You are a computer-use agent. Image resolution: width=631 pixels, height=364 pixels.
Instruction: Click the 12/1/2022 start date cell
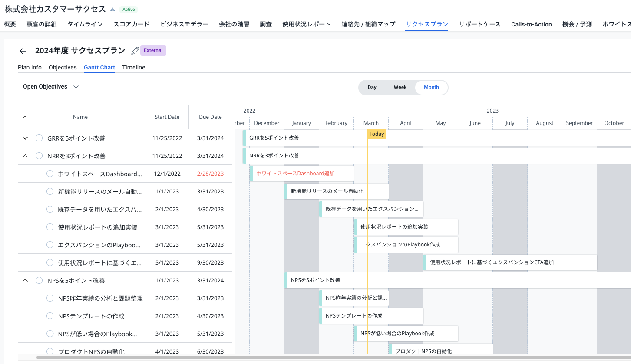click(x=167, y=174)
